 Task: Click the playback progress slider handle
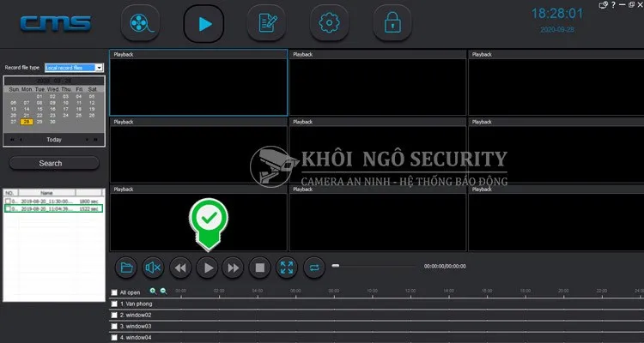336,266
